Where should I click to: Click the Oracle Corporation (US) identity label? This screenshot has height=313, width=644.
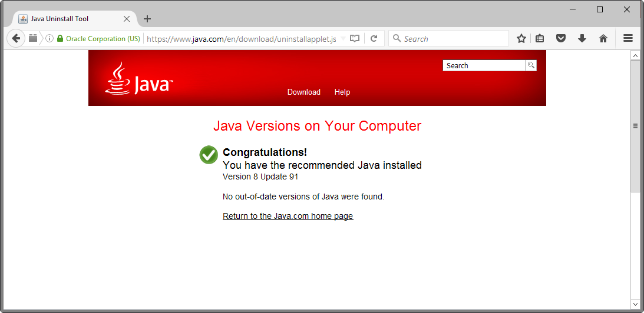(x=103, y=39)
